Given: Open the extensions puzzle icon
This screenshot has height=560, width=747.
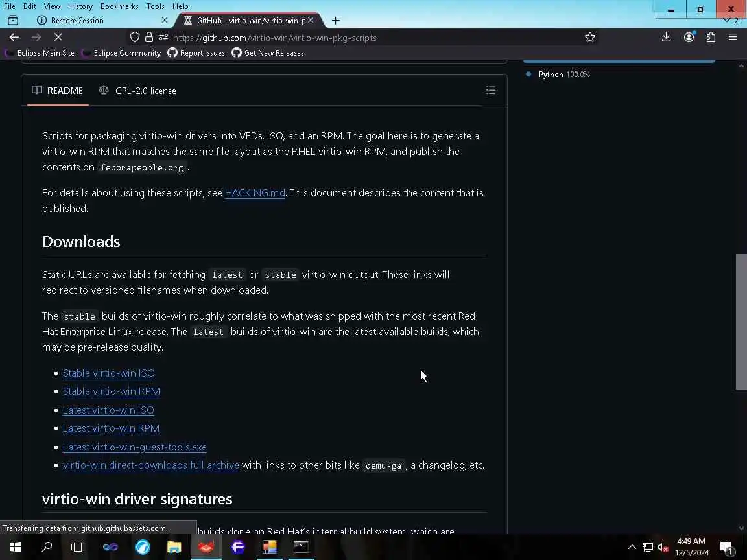Looking at the screenshot, I should pyautogui.click(x=711, y=37).
